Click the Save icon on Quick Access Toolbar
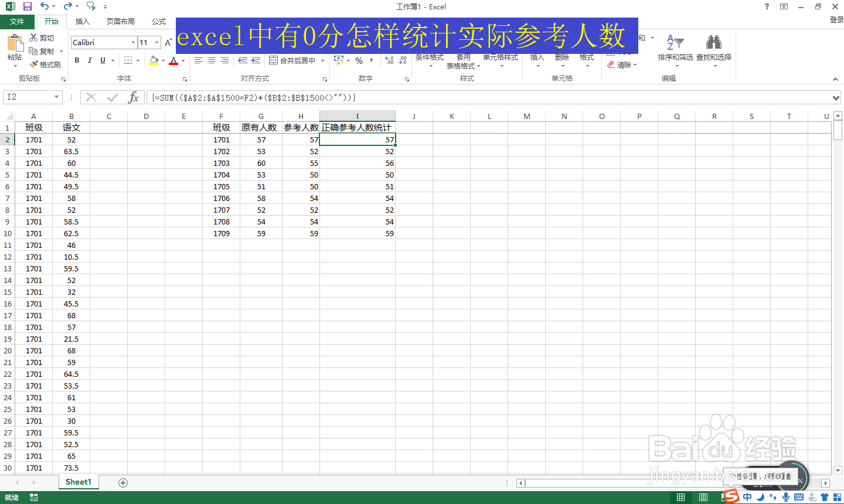 pyautogui.click(x=27, y=6)
